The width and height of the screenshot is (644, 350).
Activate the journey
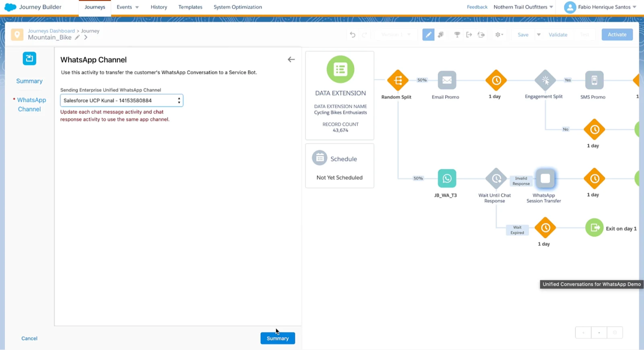coord(617,35)
